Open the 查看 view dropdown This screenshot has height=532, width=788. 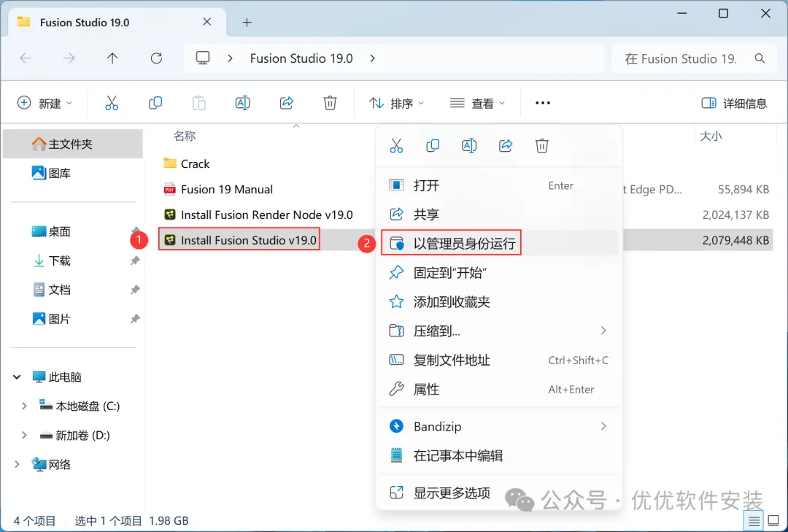tap(477, 103)
